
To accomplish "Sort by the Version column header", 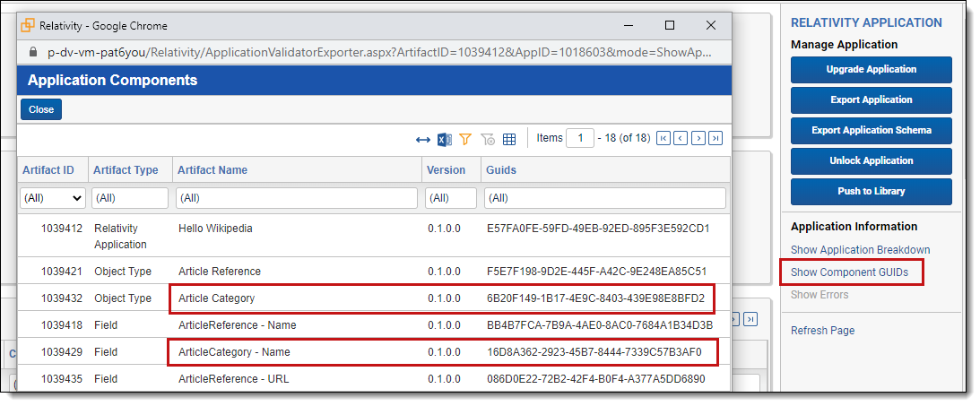I will click(446, 170).
